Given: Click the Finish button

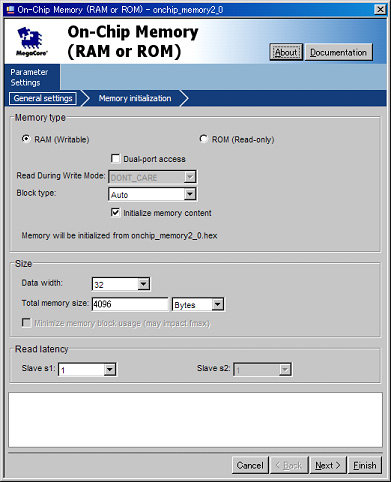Looking at the screenshot, I should [x=365, y=465].
